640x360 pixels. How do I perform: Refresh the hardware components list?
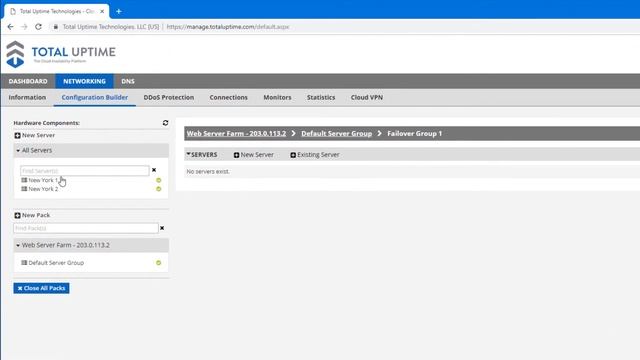point(165,123)
